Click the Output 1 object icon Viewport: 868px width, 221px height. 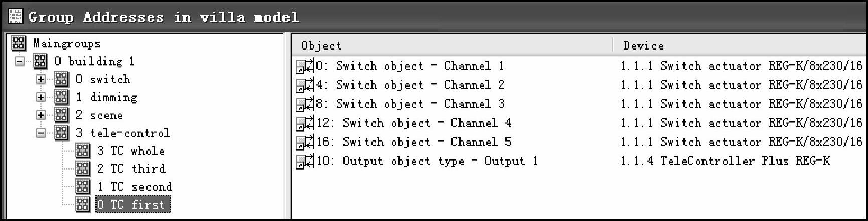coord(305,162)
